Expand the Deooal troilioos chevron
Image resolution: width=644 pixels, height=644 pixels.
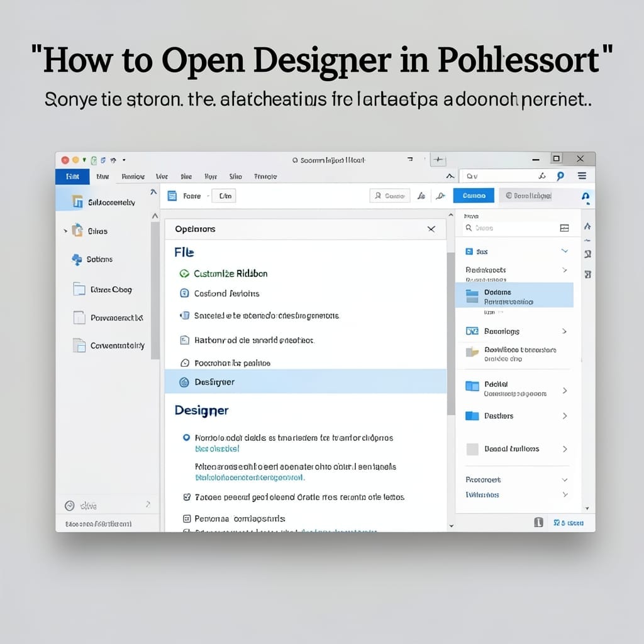pos(565,449)
